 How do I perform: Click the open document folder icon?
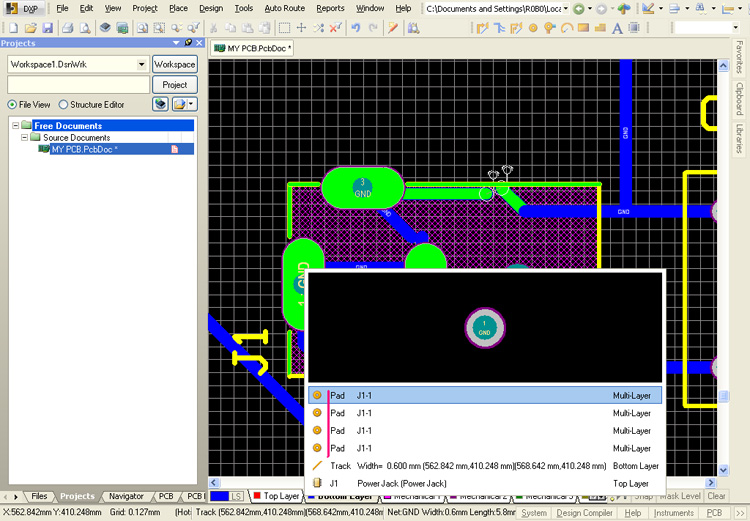coord(31,28)
